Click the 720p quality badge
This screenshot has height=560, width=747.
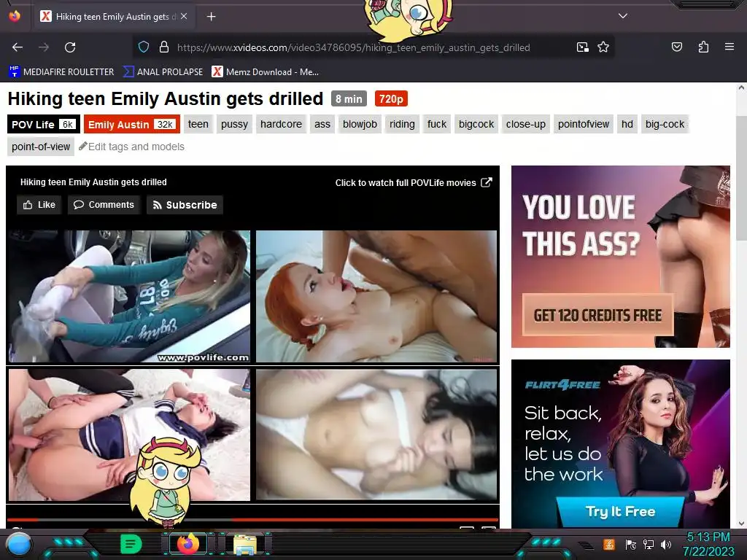click(x=391, y=99)
